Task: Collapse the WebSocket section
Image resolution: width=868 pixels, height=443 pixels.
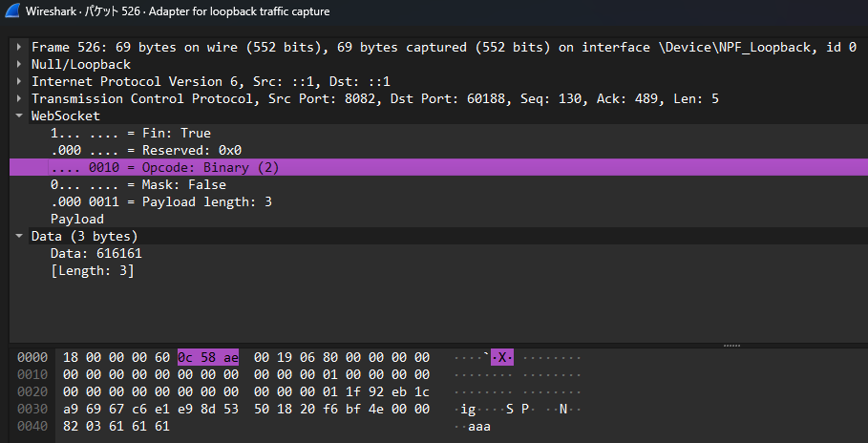Action: coord(19,116)
